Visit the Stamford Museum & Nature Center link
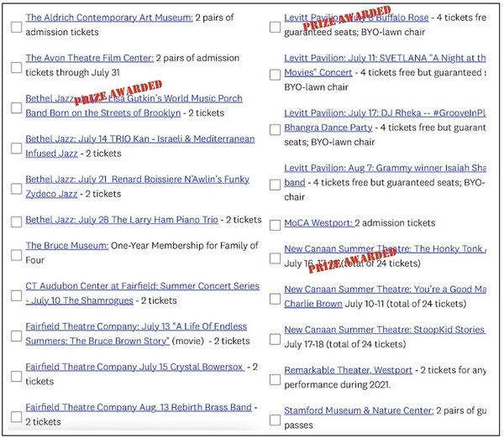The height and width of the screenshot is (438, 504). 359,410
